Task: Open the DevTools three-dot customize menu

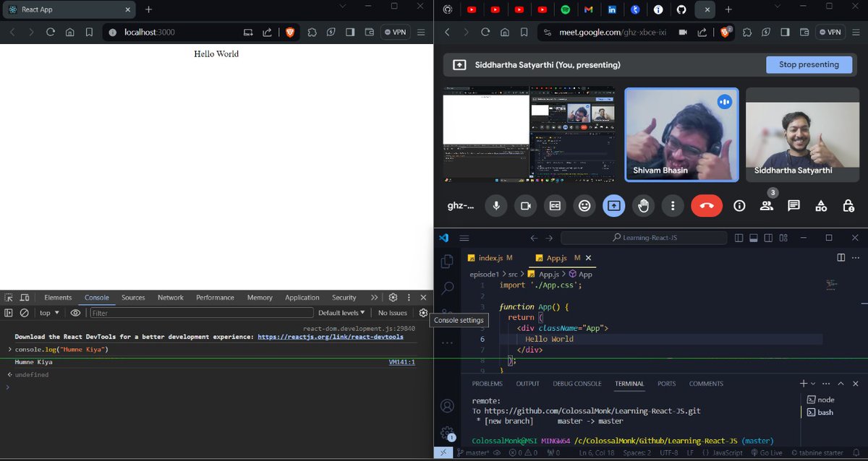Action: pos(409,298)
